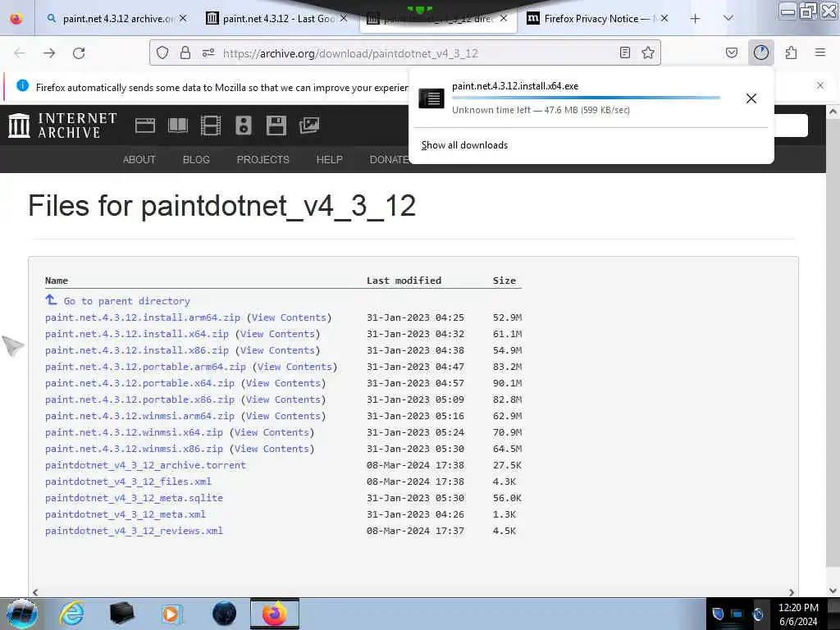Screen dimensions: 840x630
Task: Click the Firefox icon in the taskbar
Action: (275, 614)
